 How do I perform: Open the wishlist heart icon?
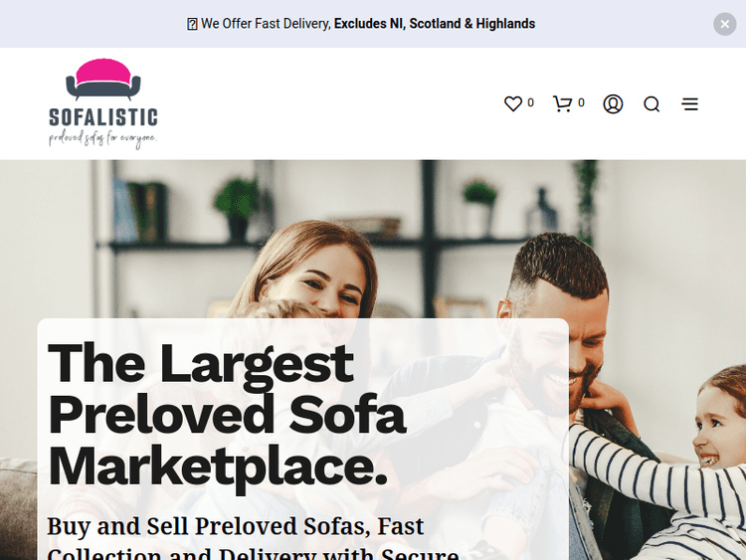click(x=513, y=103)
